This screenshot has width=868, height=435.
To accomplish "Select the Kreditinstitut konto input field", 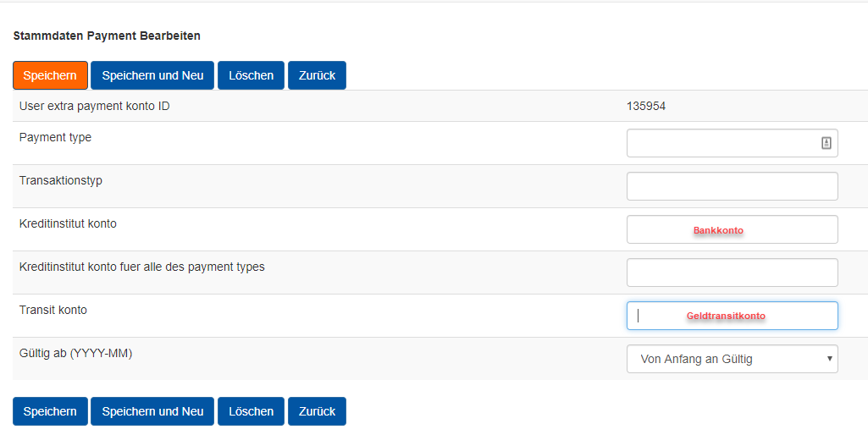I will [x=732, y=229].
